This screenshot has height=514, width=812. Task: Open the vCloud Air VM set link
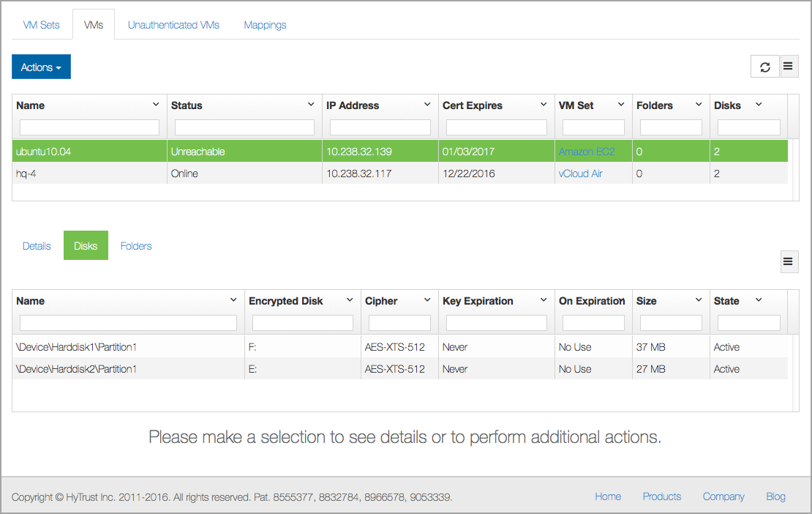pos(580,174)
